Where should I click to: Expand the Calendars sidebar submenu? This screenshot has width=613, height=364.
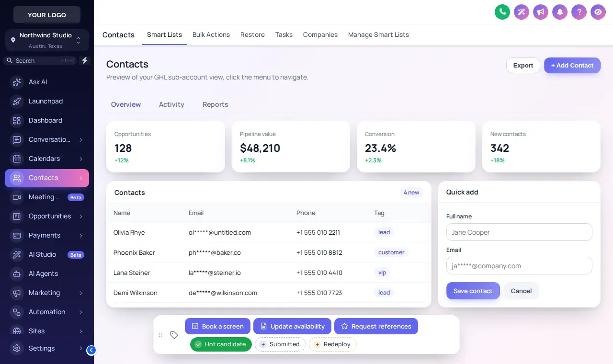point(81,159)
